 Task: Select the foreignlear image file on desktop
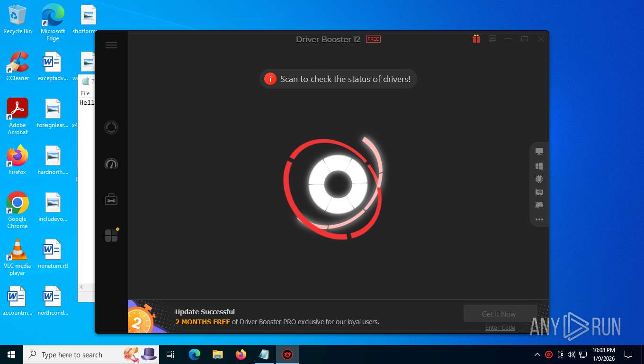pos(53,113)
